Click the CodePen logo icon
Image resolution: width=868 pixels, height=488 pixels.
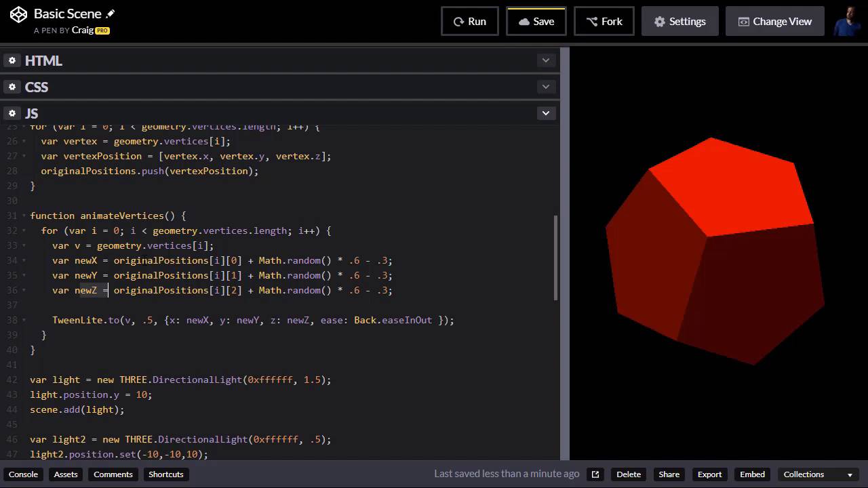click(18, 14)
